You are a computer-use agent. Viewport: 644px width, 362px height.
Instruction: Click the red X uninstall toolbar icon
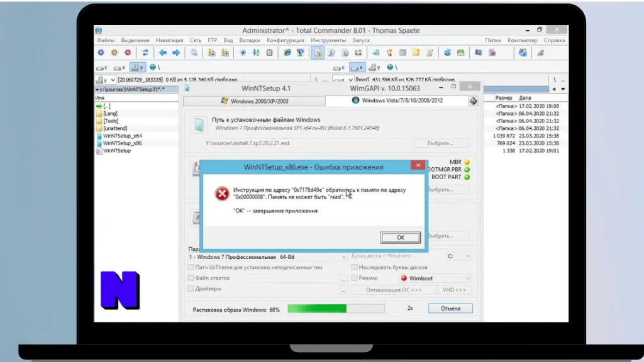click(x=492, y=53)
